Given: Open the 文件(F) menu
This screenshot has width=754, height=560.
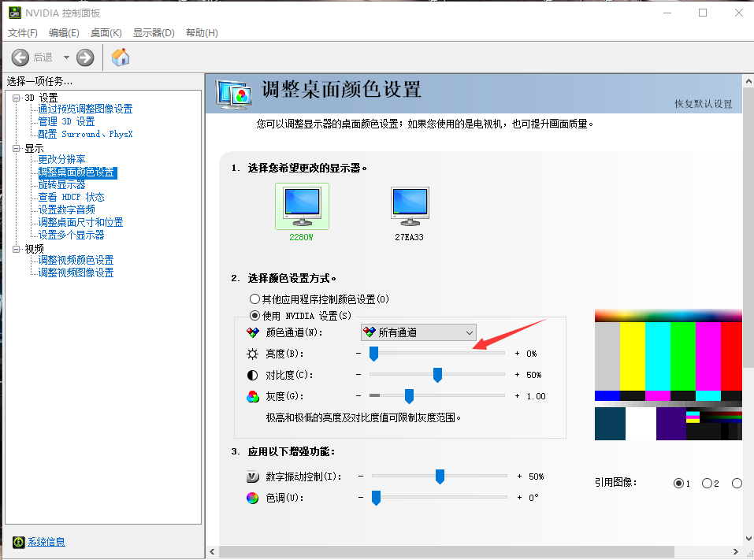Looking at the screenshot, I should tap(23, 32).
